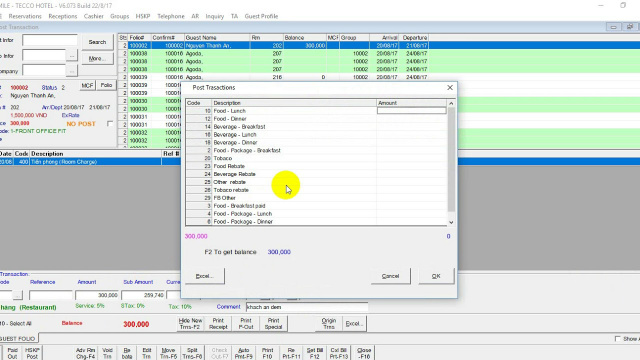Image resolution: width=640 pixels, height=360 pixels.
Task: Click the Adv Rm Chg-F4 button
Action: click(x=85, y=353)
